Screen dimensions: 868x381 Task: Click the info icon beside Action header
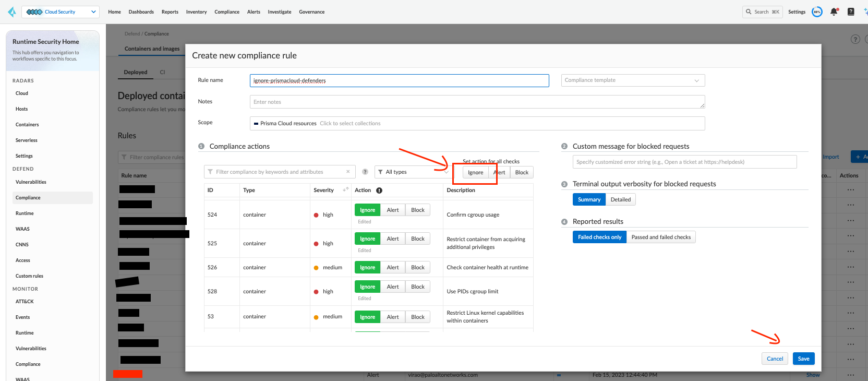pyautogui.click(x=379, y=190)
